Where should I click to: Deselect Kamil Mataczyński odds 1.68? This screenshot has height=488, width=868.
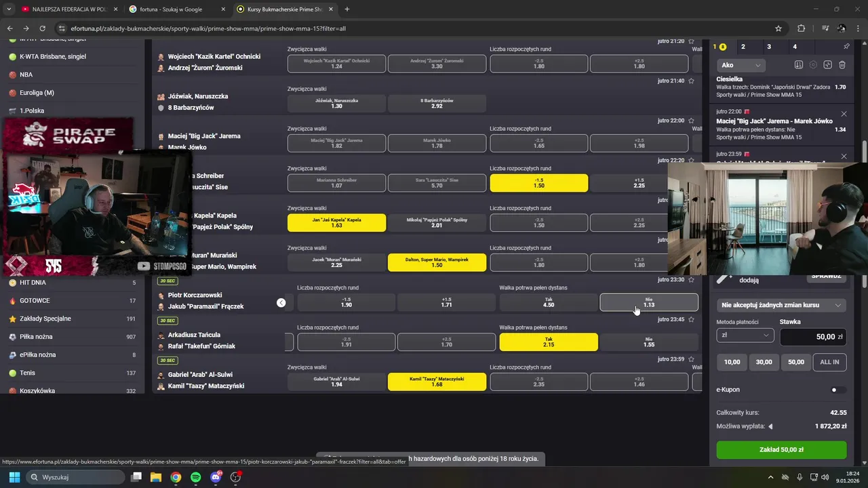click(x=437, y=382)
